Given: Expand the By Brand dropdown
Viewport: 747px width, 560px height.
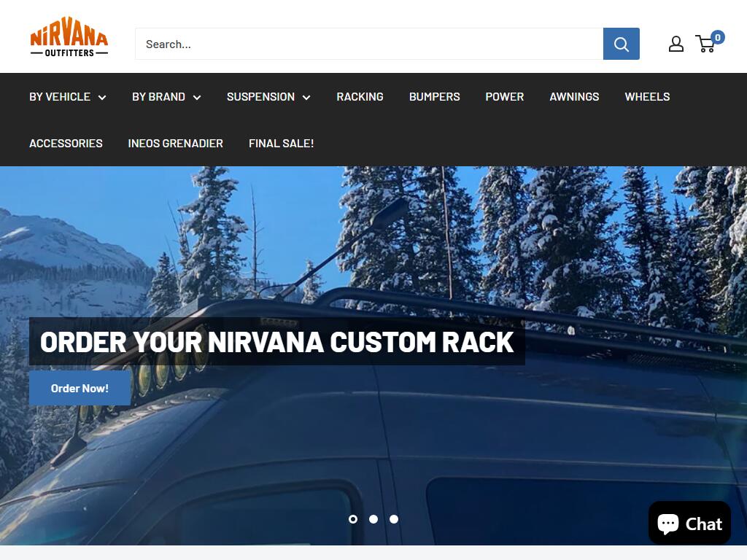Looking at the screenshot, I should coord(166,97).
